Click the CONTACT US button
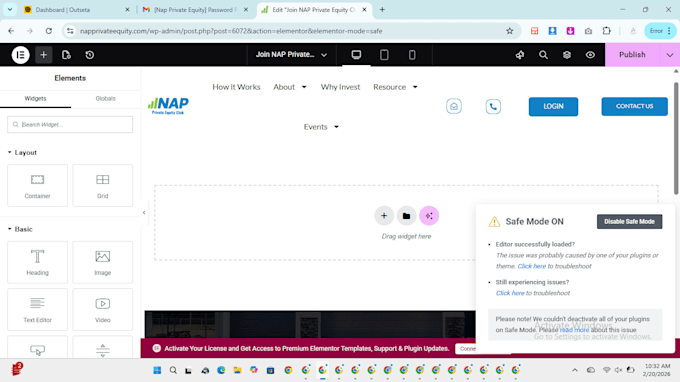680x382 pixels. click(x=634, y=106)
